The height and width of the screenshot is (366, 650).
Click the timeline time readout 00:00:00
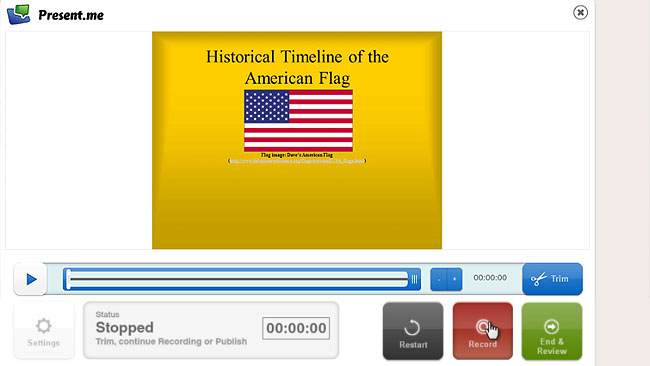(x=490, y=278)
